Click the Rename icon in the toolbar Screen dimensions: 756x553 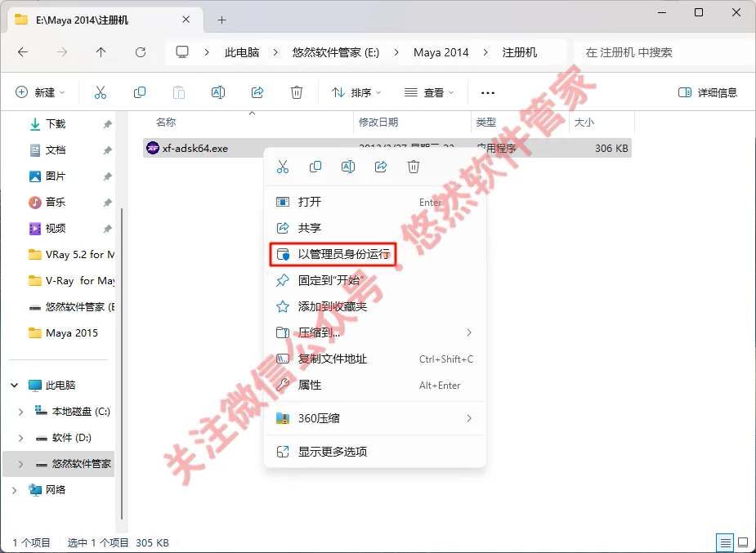[218, 92]
